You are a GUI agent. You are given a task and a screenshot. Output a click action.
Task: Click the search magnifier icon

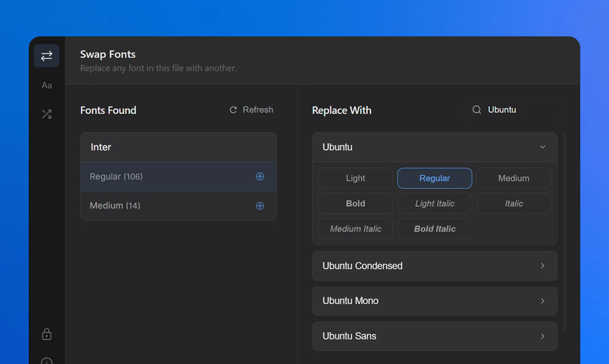click(x=477, y=110)
